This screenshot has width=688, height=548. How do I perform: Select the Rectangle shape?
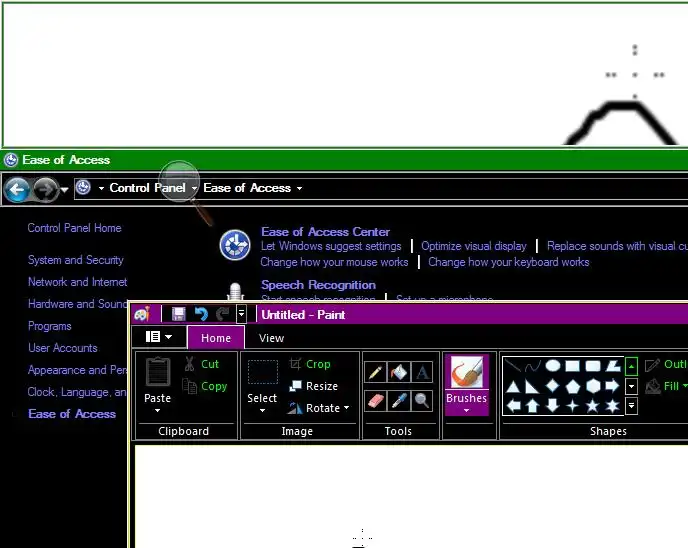(573, 365)
